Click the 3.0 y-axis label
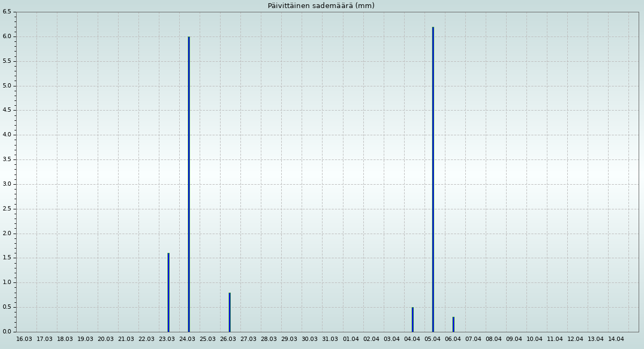The height and width of the screenshot is (349, 644). pyautogui.click(x=6, y=184)
